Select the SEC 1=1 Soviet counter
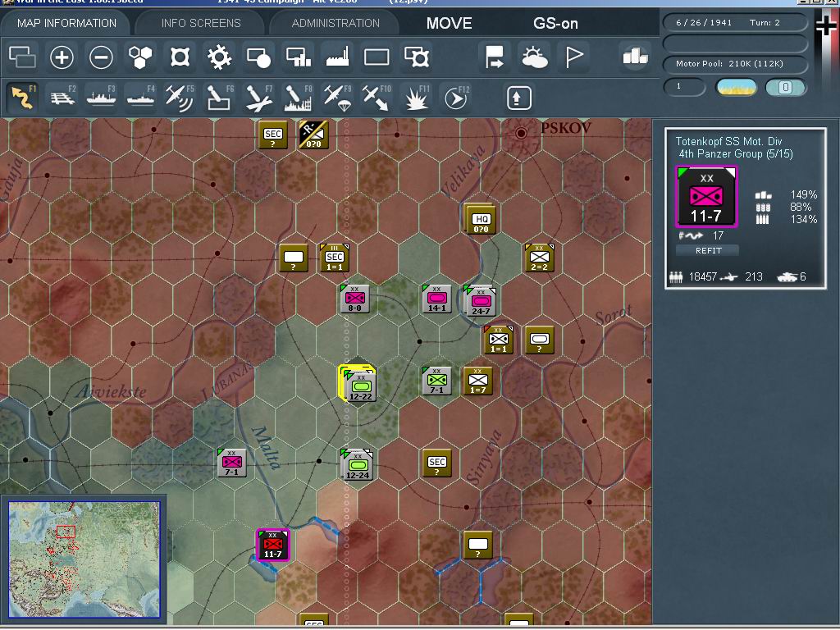 pos(335,258)
